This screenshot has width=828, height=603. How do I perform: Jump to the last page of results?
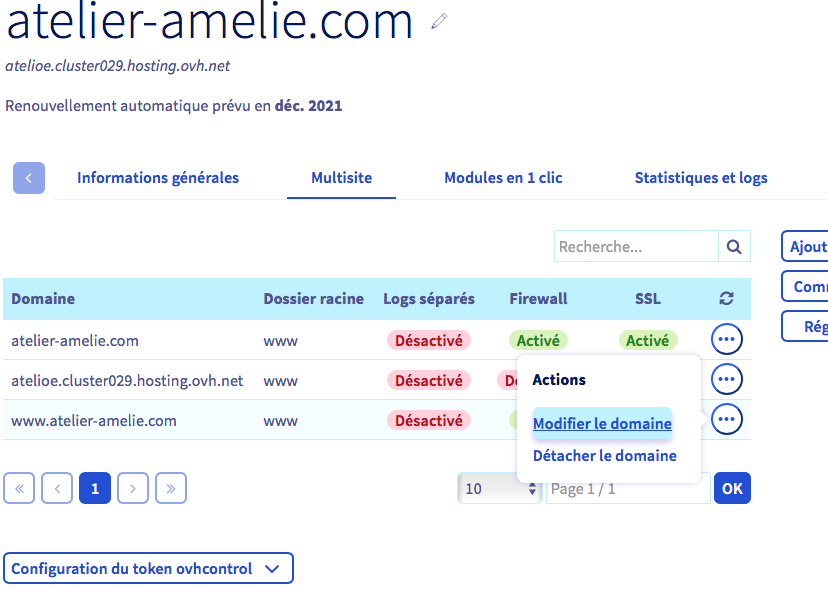tap(171, 488)
